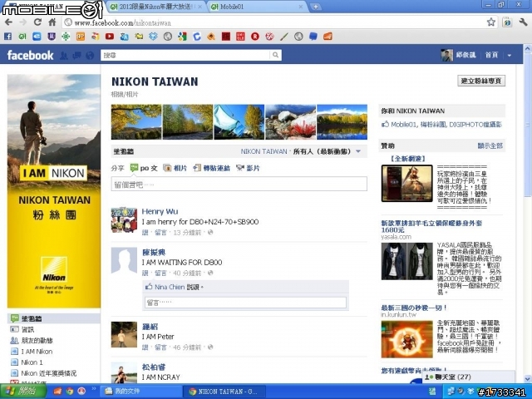Screen dimensions: 532x399
Task: Open 羅紹's profile name link
Action: coord(150,327)
